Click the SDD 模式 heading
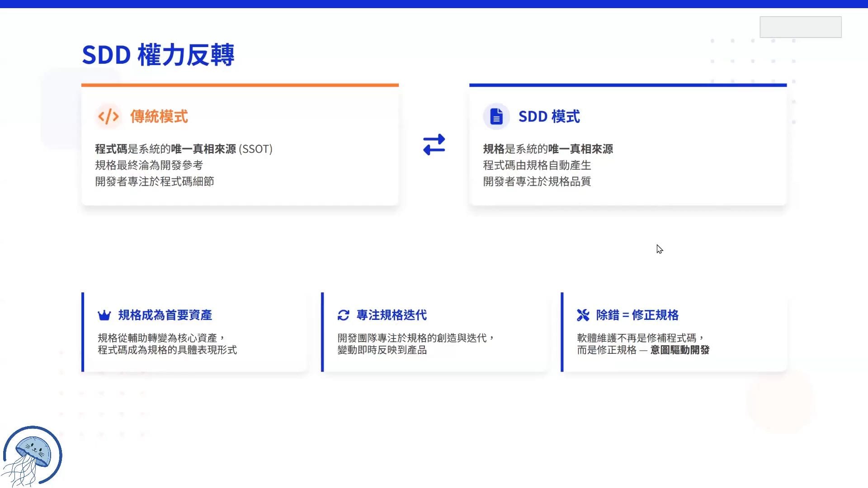 [549, 117]
